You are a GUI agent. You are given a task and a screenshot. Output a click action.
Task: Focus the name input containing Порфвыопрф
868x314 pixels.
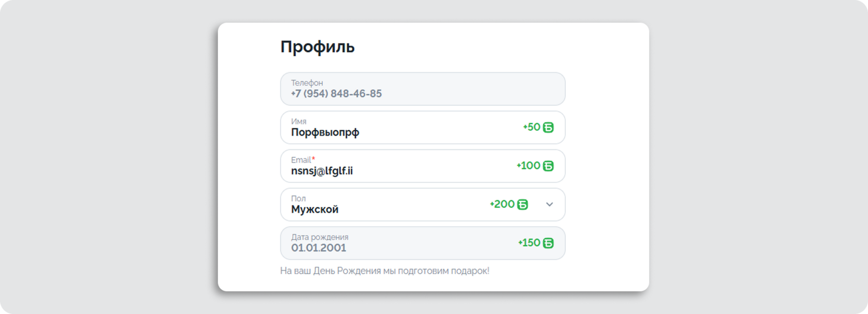(325, 132)
